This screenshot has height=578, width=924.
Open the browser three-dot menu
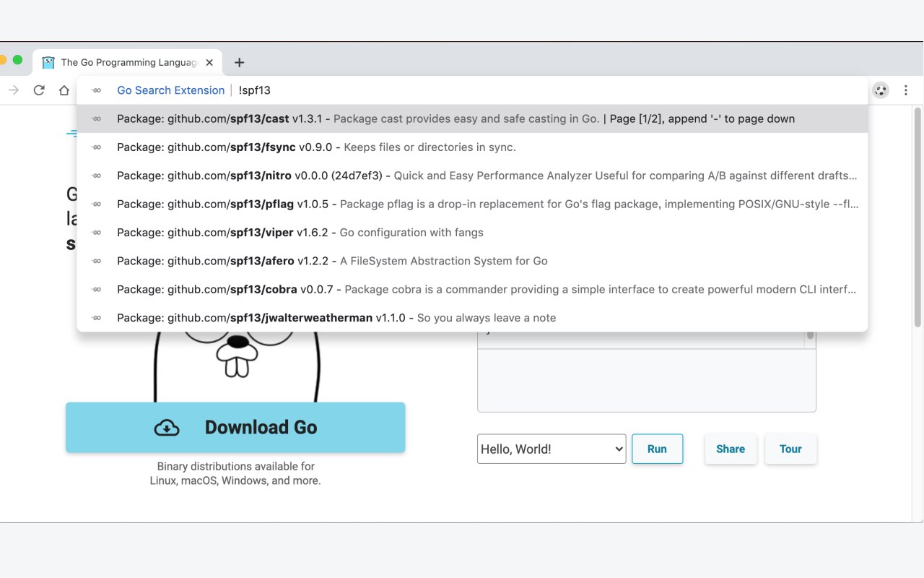[x=906, y=90]
